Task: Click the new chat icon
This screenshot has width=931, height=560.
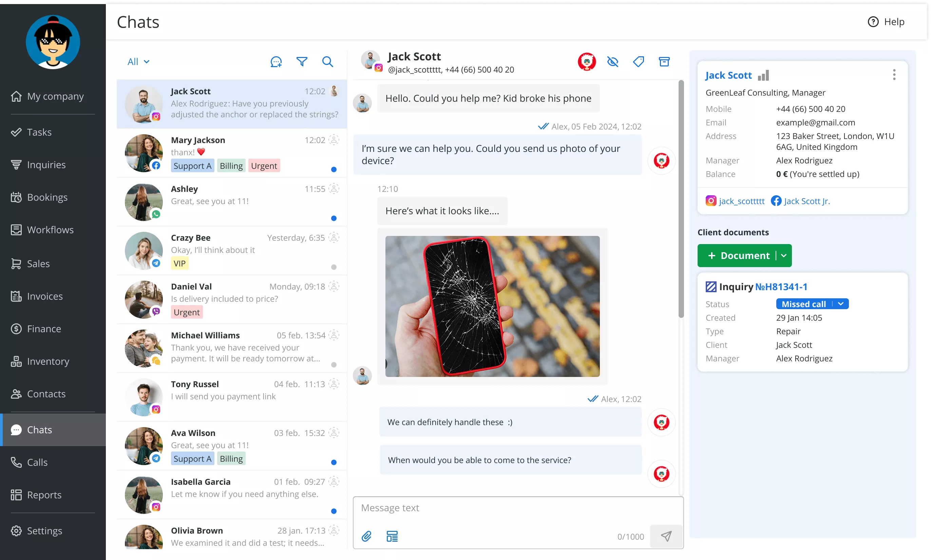Action: pyautogui.click(x=276, y=62)
